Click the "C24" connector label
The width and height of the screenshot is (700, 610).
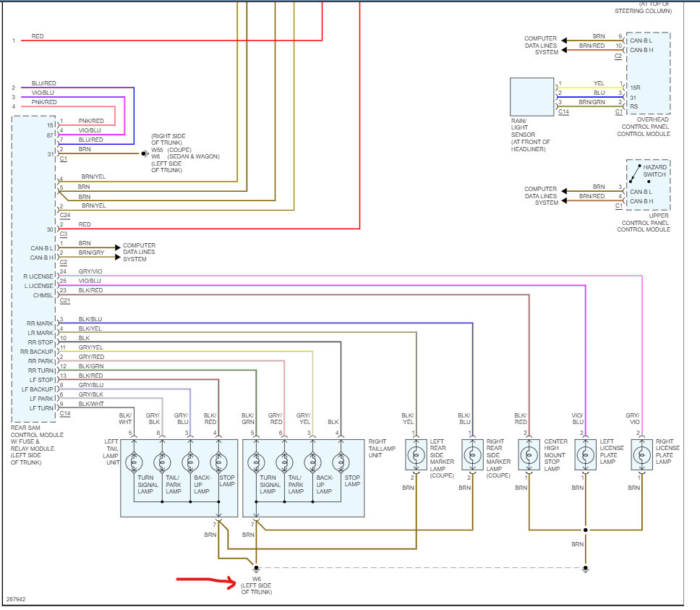click(65, 215)
